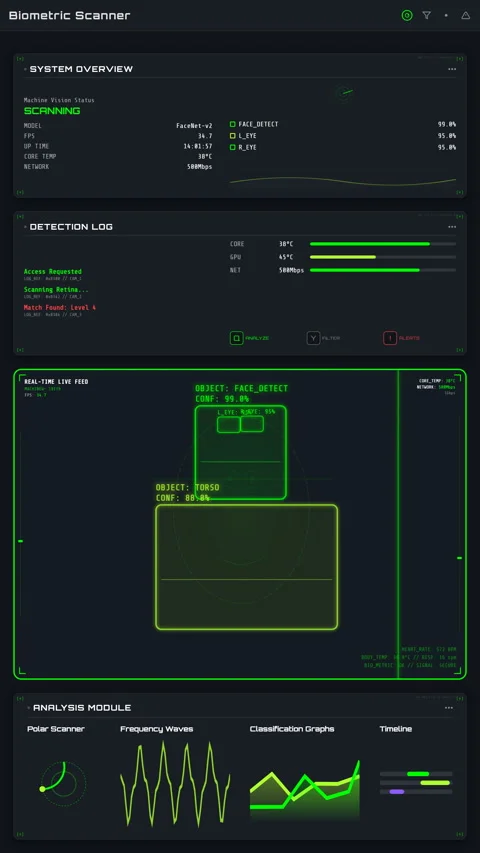Select the left eye box in feed
The height and width of the screenshot is (853, 480).
coord(229,425)
